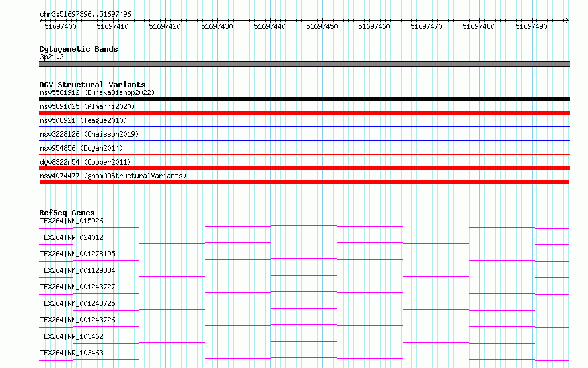
Task: Click ruler position 51697400
Action: [60, 26]
